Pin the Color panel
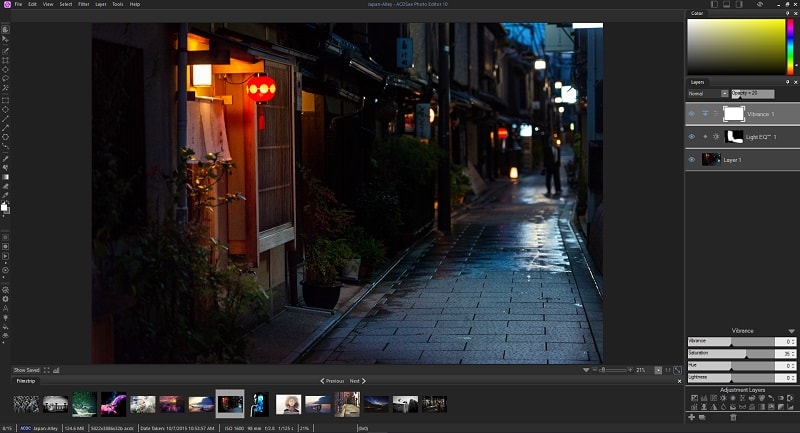The image size is (800, 433). pyautogui.click(x=787, y=13)
